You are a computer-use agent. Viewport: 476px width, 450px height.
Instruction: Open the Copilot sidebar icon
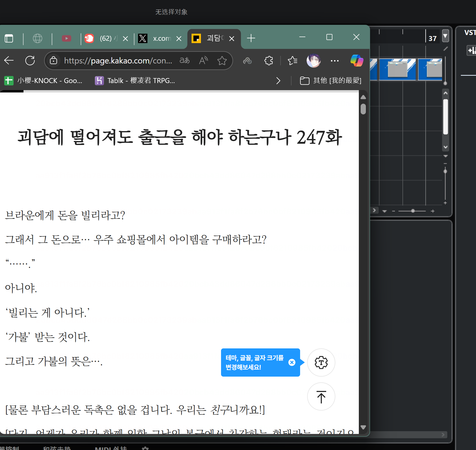[356, 61]
